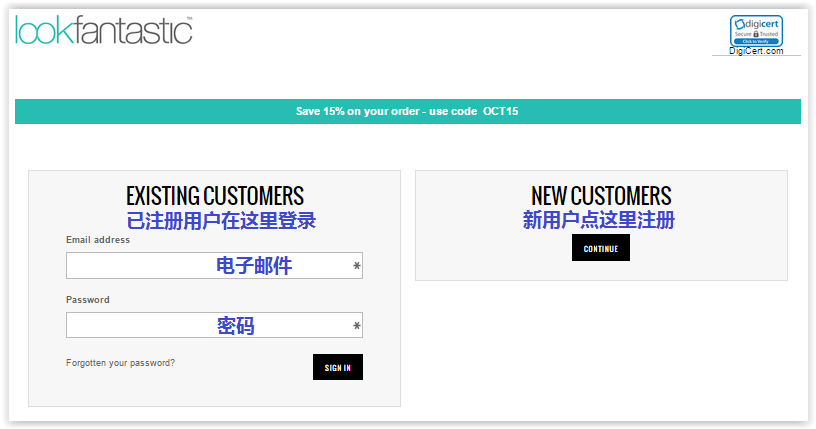This screenshot has height=429, width=816.
Task: Click the Save 15% promo banner
Action: pyautogui.click(x=407, y=111)
